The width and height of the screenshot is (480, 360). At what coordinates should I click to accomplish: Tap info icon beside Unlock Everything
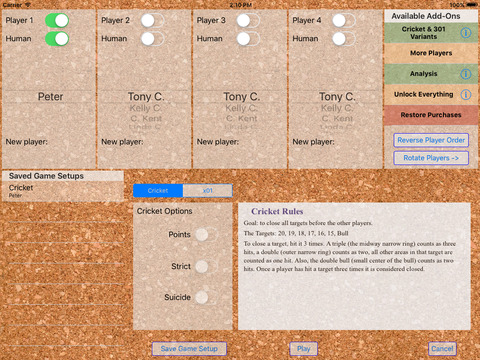click(466, 95)
